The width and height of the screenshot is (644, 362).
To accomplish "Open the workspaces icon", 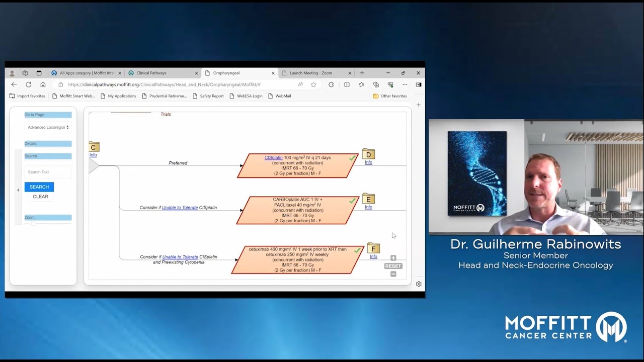I will [25, 73].
